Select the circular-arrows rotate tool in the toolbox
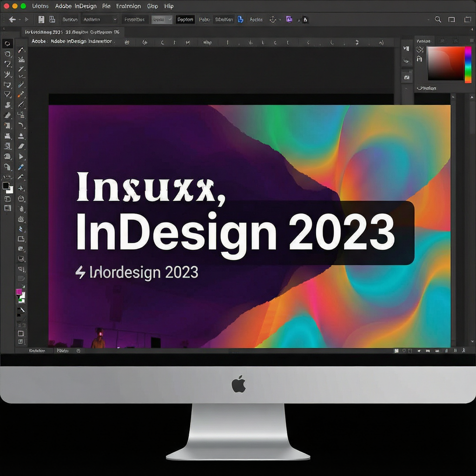 [7, 44]
